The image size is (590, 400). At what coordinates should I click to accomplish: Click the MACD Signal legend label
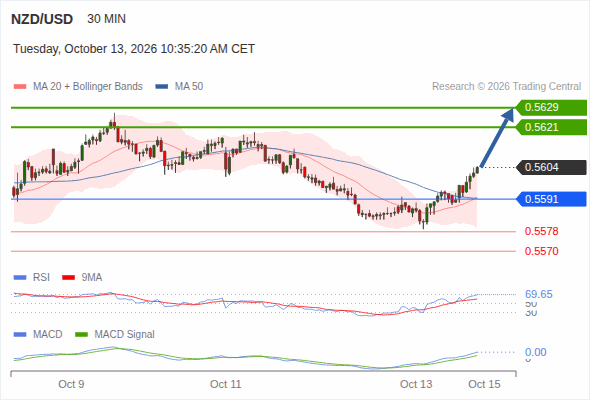click(125, 334)
